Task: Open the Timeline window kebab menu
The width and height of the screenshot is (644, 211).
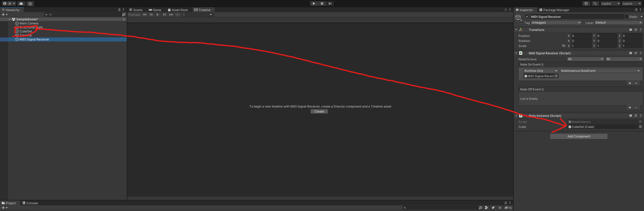Action: 510,10
